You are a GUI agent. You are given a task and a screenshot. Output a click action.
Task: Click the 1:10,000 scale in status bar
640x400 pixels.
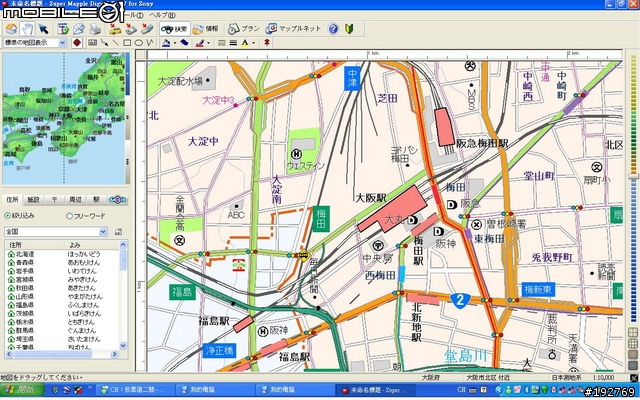[x=604, y=378]
